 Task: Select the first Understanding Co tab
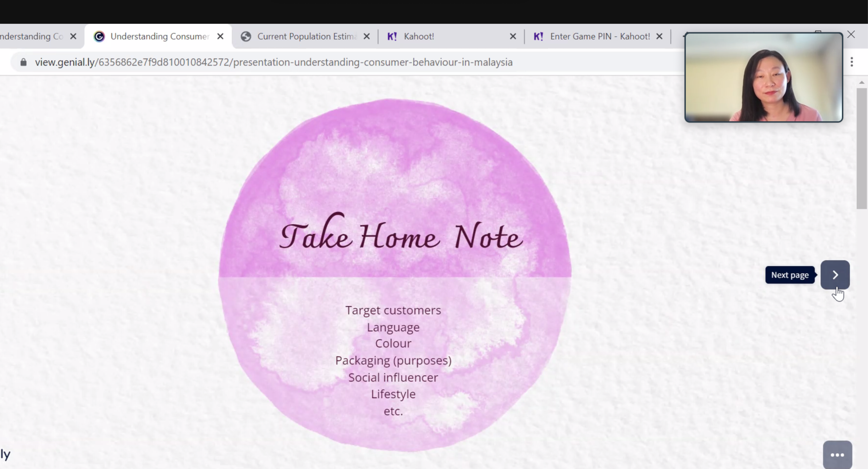tap(32, 36)
